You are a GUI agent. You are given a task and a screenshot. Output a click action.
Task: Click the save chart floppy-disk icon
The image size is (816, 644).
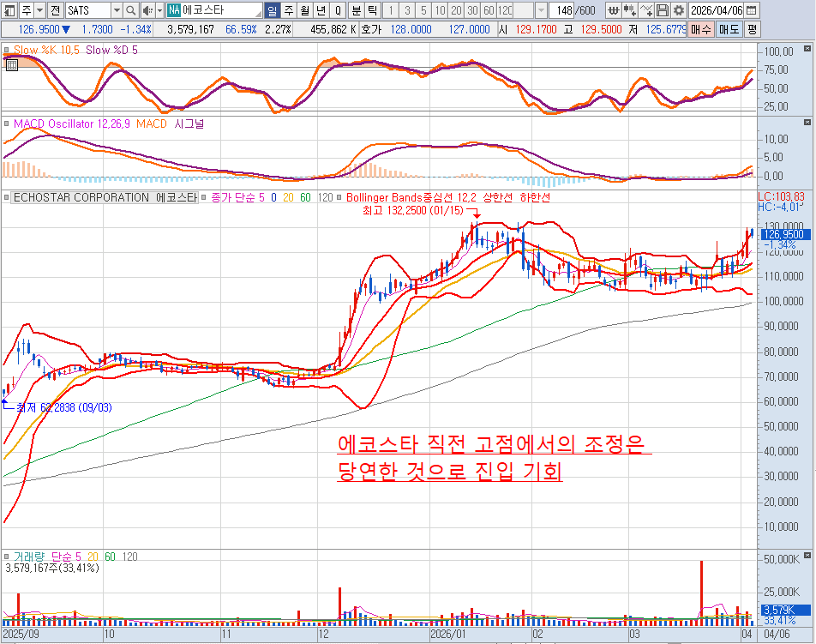pyautogui.click(x=662, y=10)
